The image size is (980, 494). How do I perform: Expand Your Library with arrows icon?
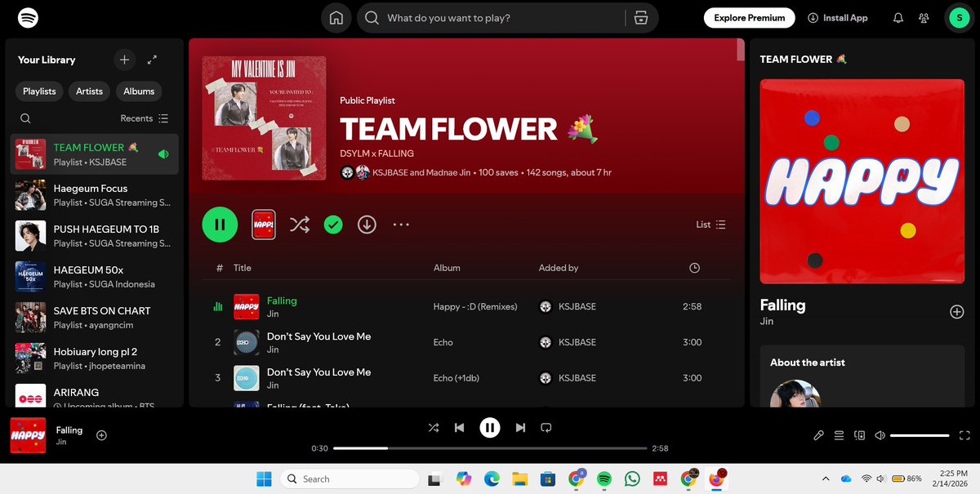[x=152, y=60]
